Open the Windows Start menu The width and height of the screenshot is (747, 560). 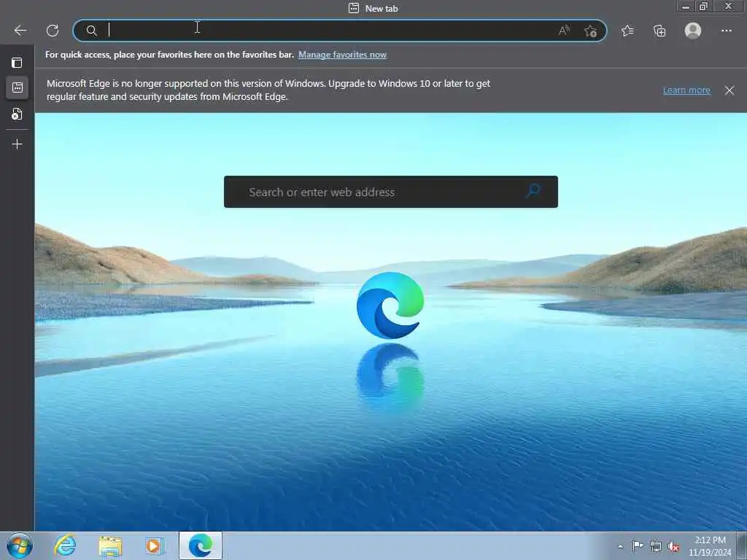[20, 545]
